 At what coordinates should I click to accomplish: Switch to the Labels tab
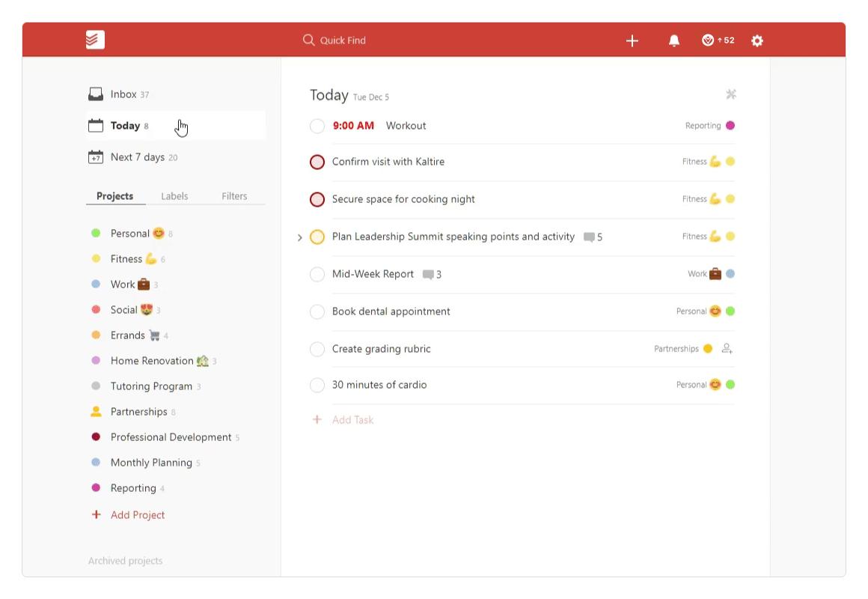pos(174,196)
